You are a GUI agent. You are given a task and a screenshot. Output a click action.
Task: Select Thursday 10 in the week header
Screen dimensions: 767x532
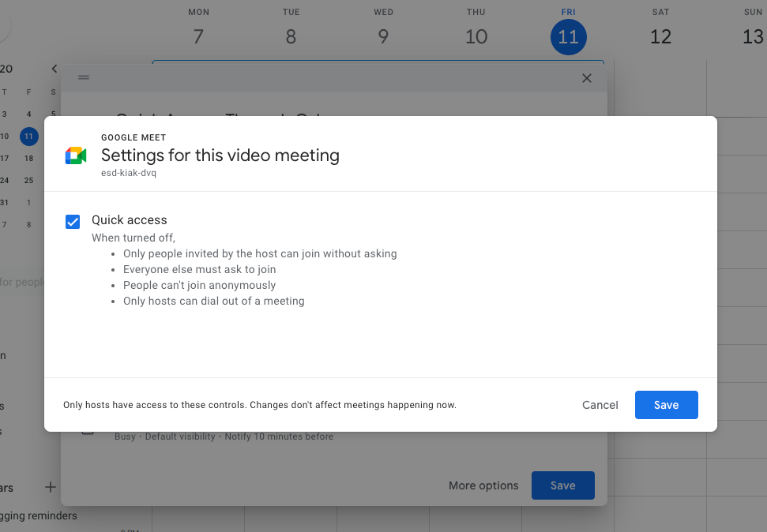[476, 37]
